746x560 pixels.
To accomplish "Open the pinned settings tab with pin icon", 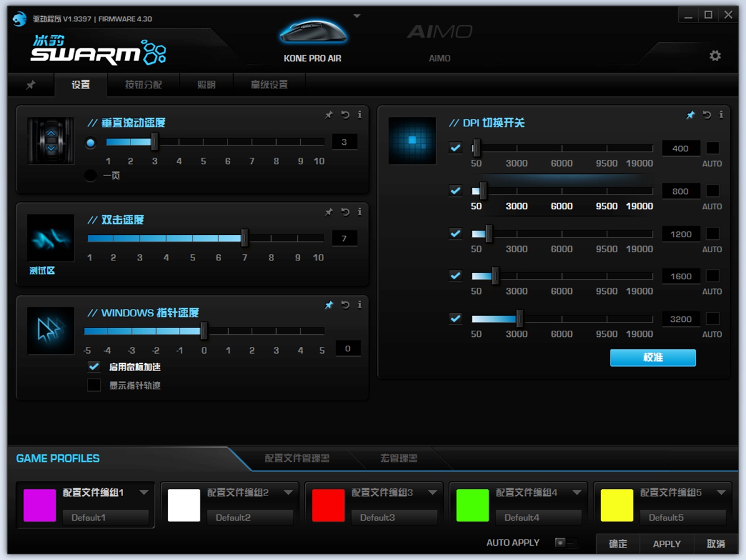I will click(x=30, y=85).
